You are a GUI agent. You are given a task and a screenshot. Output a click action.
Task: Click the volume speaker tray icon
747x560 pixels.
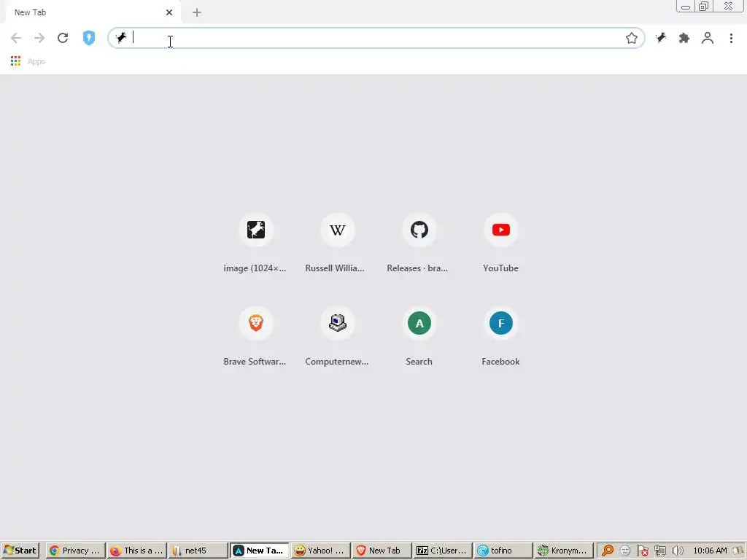(x=678, y=551)
